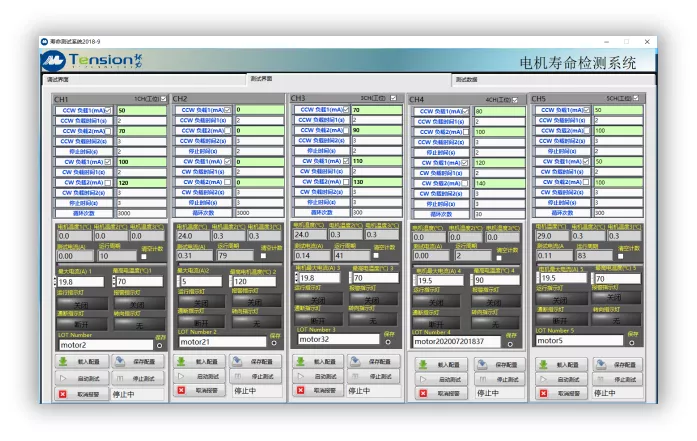
Task: Click the CH3 载入配置 load icon
Action: pyautogui.click(x=301, y=361)
